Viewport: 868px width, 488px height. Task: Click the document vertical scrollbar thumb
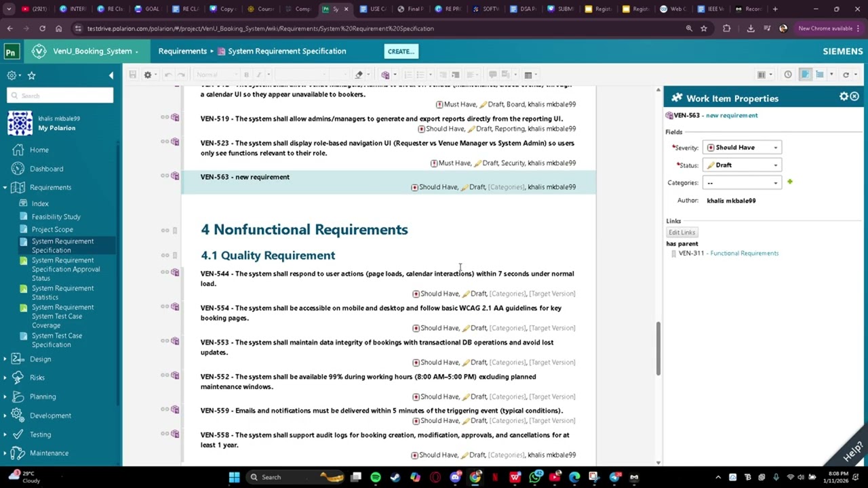click(658, 348)
